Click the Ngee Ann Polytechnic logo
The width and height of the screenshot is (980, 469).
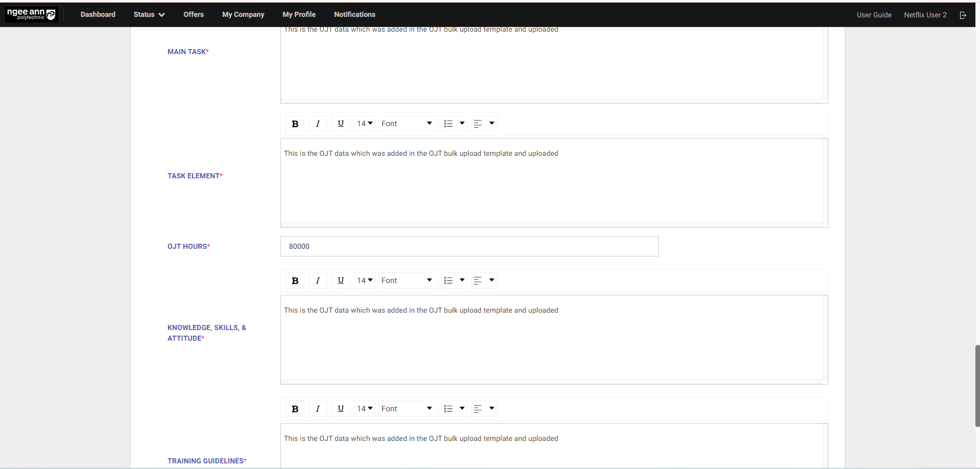(31, 14)
